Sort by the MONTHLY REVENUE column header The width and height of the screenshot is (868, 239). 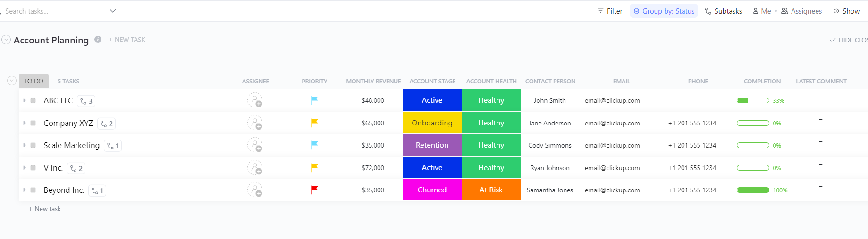(x=373, y=81)
